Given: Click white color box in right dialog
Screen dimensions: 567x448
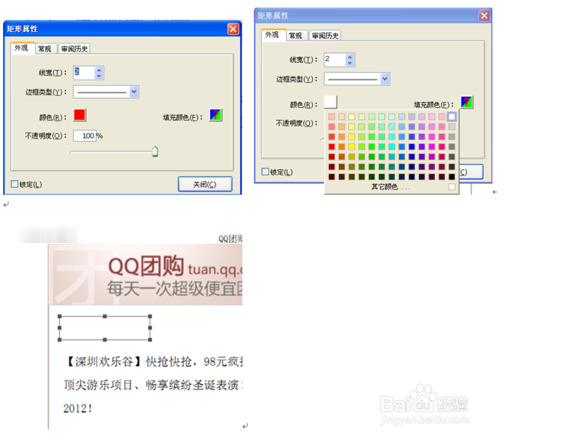Looking at the screenshot, I should pos(331,102).
